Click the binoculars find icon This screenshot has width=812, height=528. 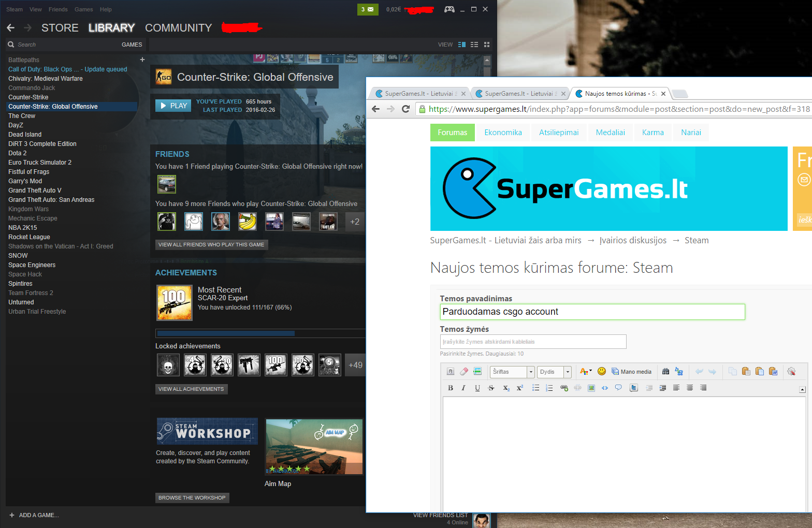[666, 371]
